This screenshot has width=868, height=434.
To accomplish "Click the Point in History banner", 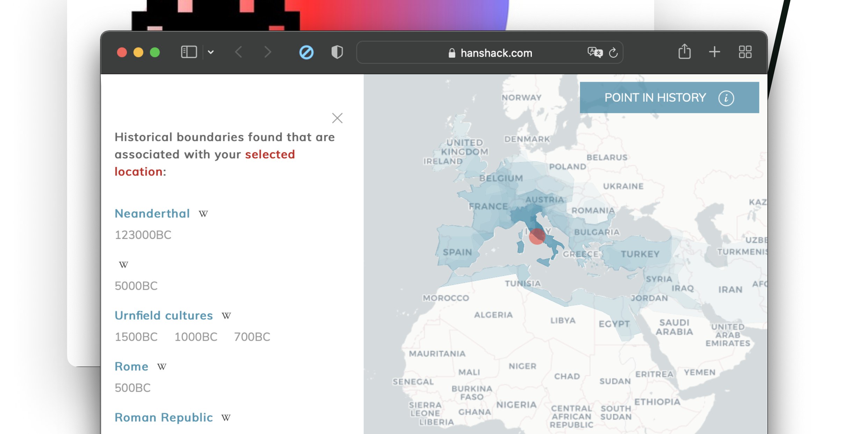I will (655, 98).
